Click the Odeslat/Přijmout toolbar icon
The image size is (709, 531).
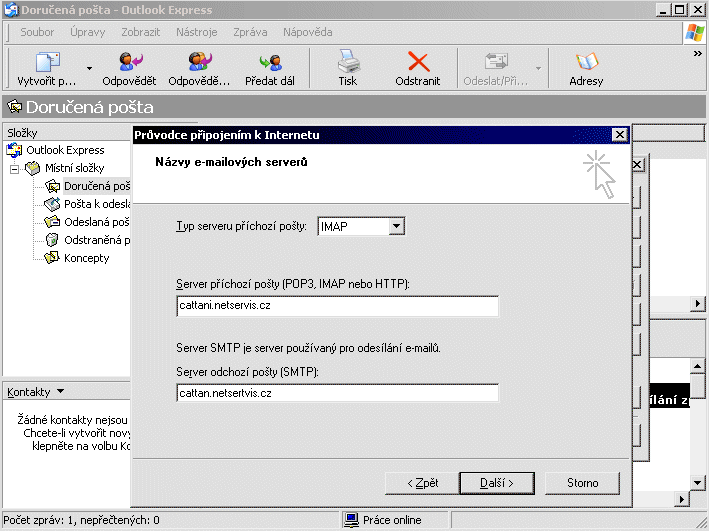496,62
